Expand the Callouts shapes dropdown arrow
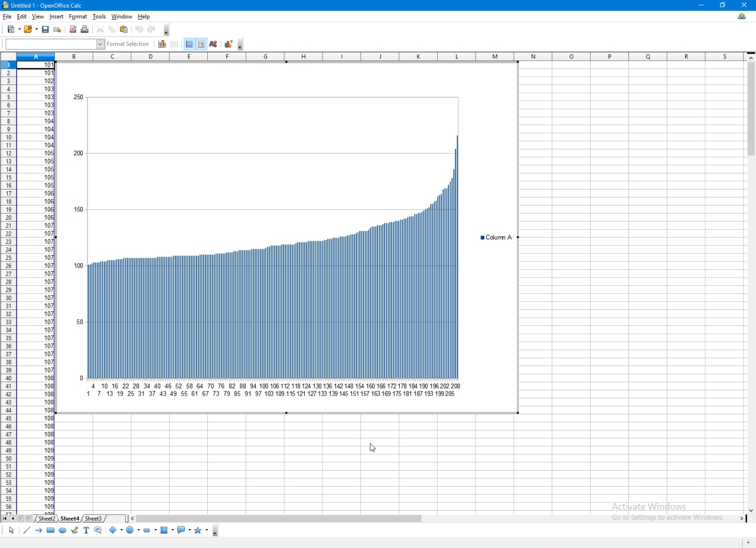 190,530
